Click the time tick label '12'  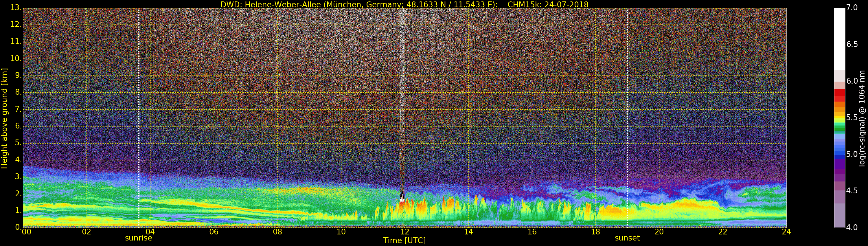click(405, 232)
